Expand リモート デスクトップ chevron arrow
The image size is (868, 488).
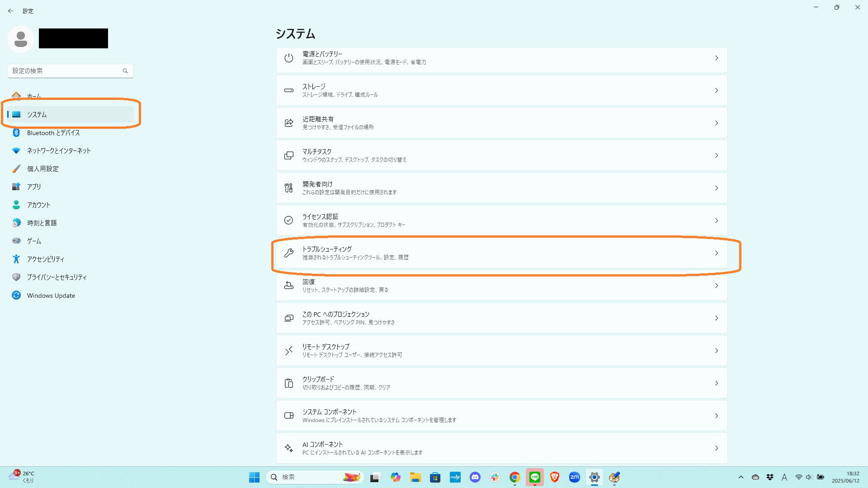point(716,351)
